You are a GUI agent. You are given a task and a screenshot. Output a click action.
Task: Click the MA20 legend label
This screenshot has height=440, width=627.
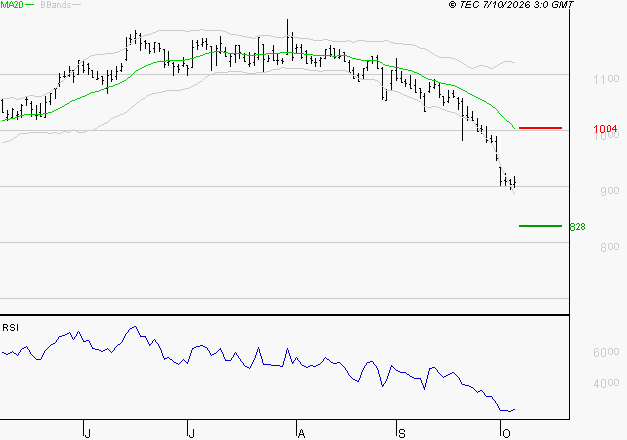(x=12, y=5)
